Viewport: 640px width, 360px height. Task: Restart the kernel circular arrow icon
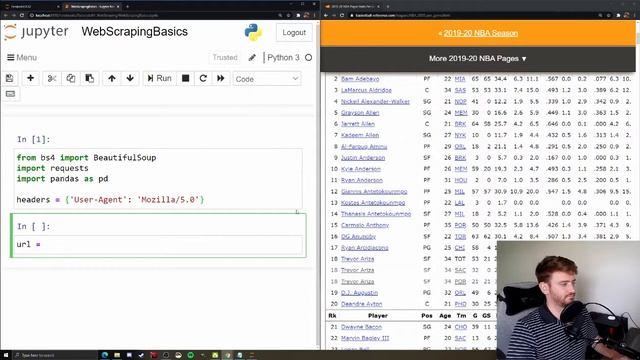(x=203, y=78)
